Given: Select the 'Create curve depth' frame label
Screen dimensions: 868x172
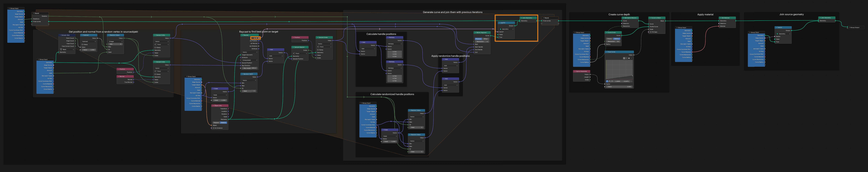Looking at the screenshot, I should 619,14.
